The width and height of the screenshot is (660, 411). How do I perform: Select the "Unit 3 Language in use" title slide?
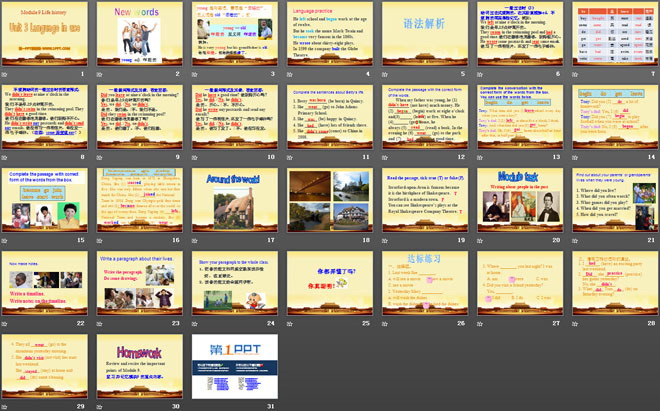coord(47,38)
